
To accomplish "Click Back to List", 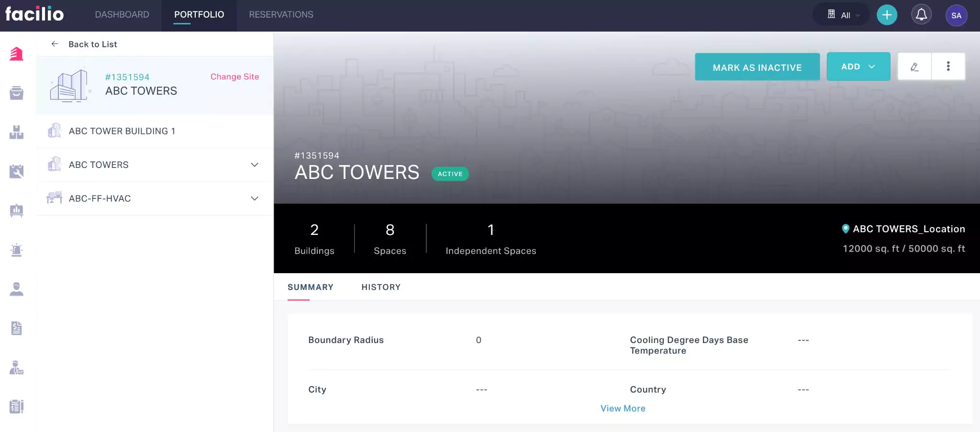I will pos(93,44).
